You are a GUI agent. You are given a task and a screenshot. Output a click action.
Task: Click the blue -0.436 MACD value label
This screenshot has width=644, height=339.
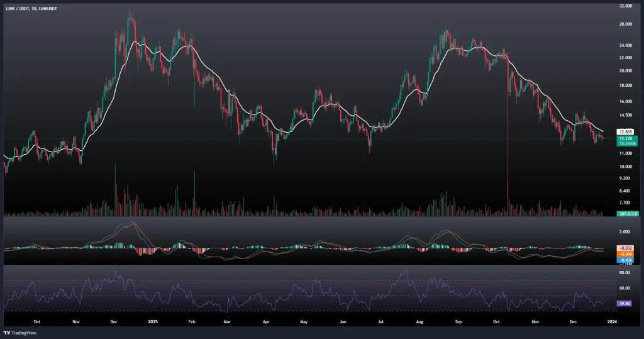tap(625, 260)
